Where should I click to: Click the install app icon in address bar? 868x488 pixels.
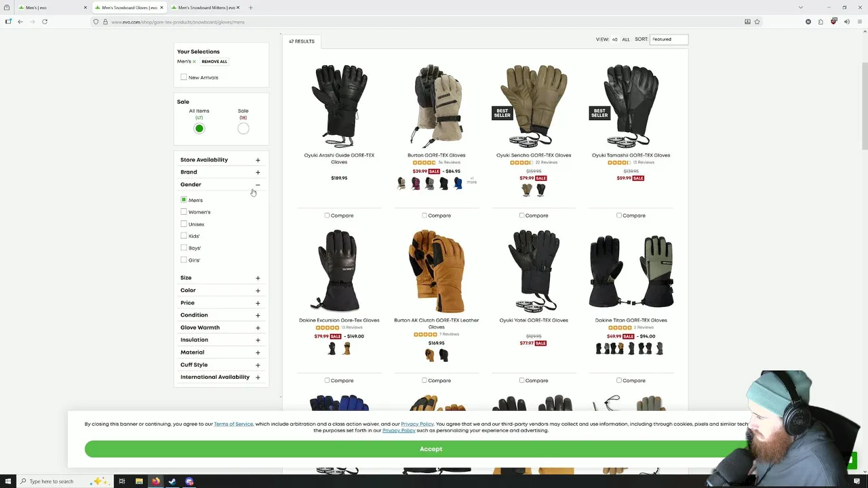pos(747,22)
